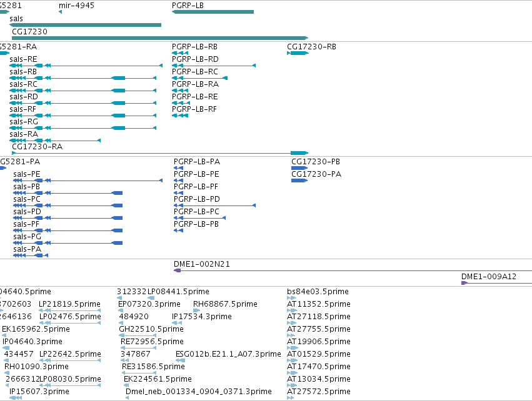Image resolution: width=532 pixels, height=401 pixels.
Task: Click the sals-RC transcript label
Action: [23, 84]
